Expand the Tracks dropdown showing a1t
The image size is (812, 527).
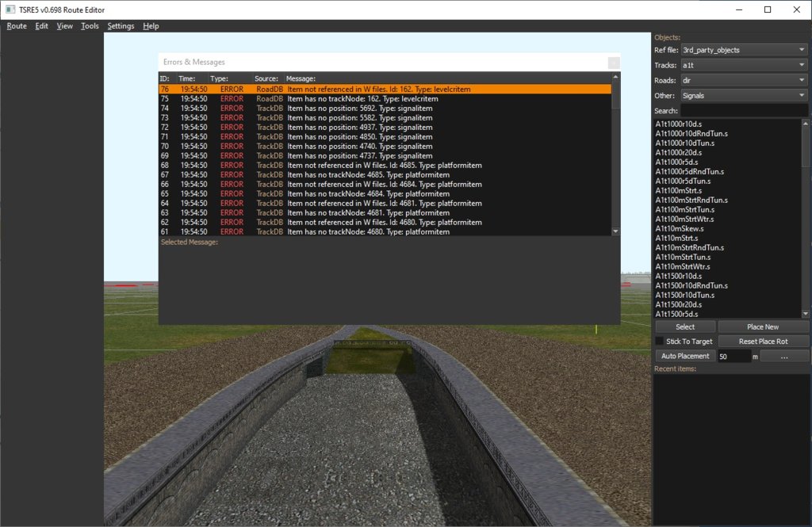[x=744, y=65]
